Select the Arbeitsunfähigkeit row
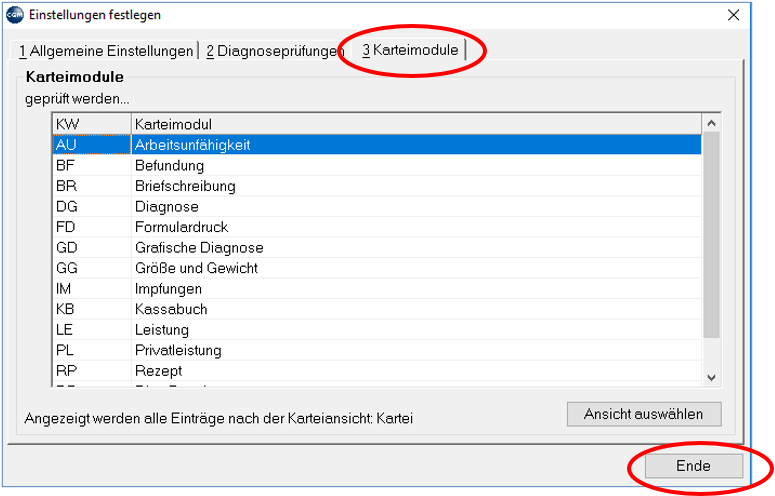775x496 pixels. (x=377, y=145)
